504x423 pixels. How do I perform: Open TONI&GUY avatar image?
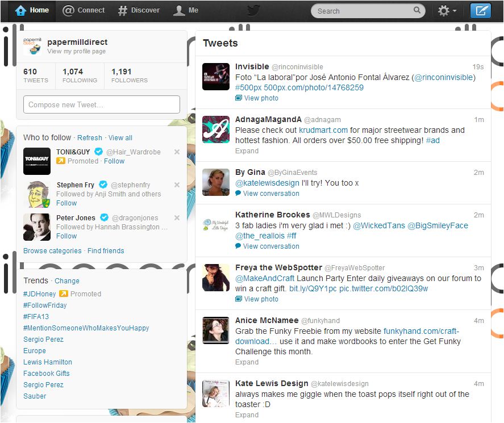tap(37, 161)
